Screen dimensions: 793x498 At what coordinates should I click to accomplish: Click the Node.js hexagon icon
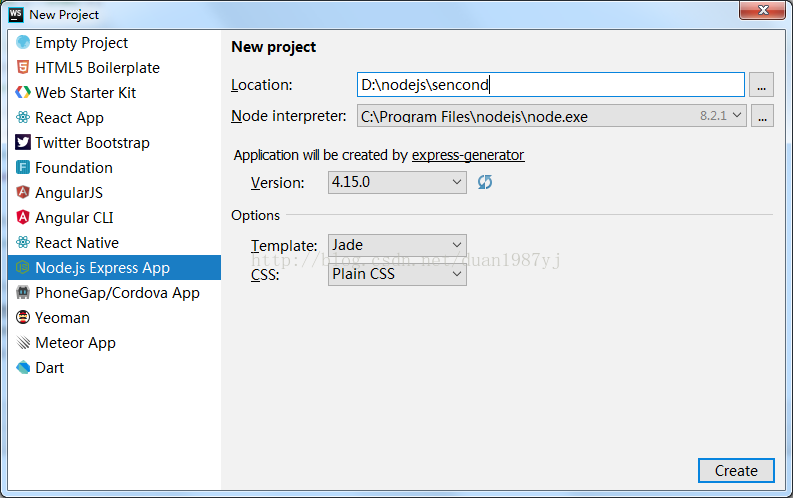coord(23,267)
